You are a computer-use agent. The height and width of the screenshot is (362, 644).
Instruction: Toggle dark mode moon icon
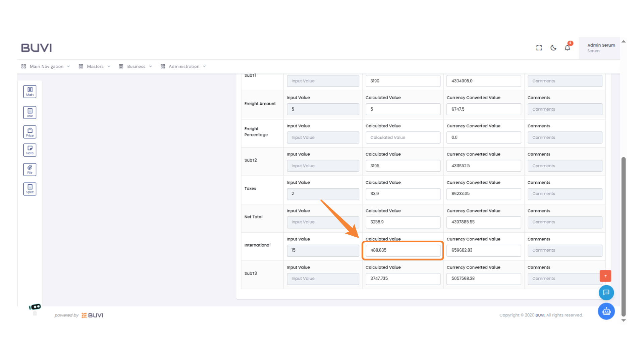click(553, 48)
